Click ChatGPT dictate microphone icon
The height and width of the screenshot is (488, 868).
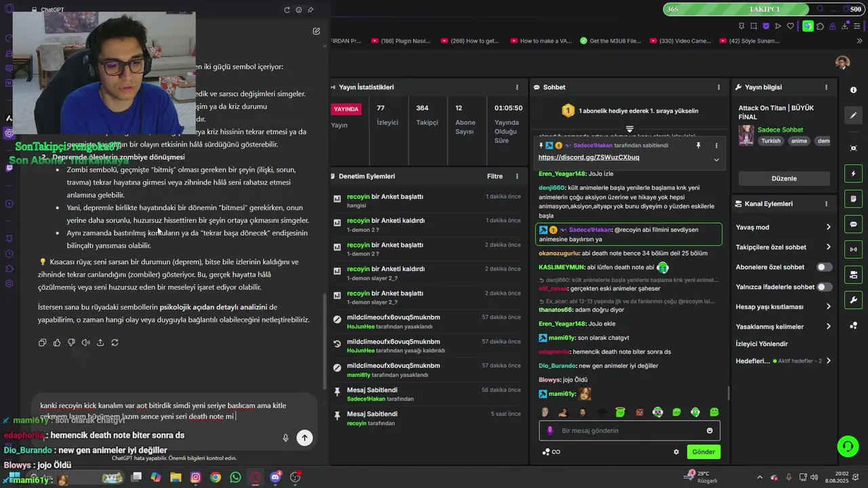click(x=285, y=438)
